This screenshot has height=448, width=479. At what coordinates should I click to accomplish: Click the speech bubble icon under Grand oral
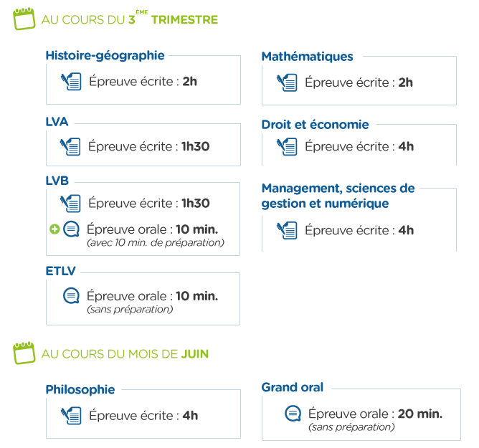pyautogui.click(x=293, y=414)
